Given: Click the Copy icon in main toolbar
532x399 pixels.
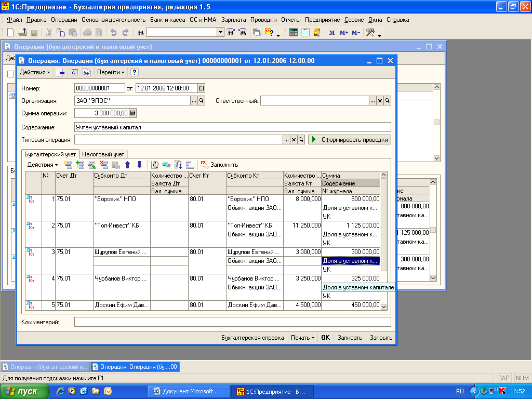Looking at the screenshot, I should pos(61,32).
